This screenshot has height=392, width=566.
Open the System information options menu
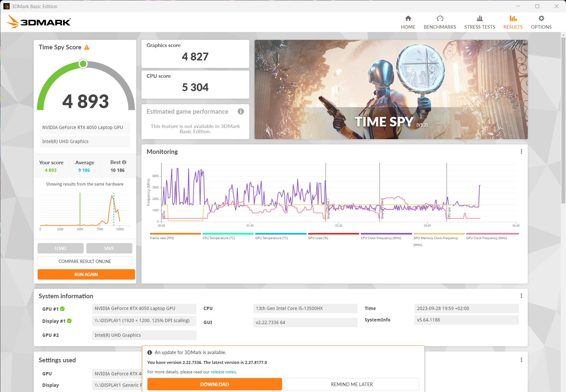(x=521, y=296)
